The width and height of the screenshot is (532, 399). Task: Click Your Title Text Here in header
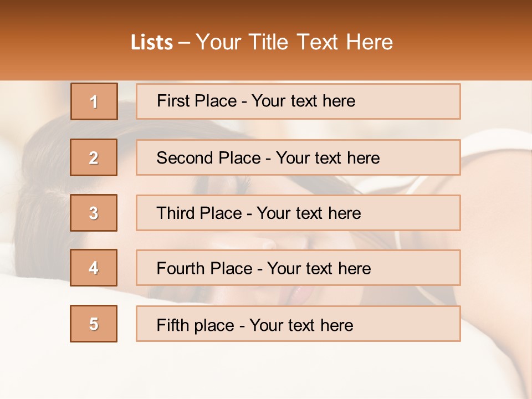[294, 42]
